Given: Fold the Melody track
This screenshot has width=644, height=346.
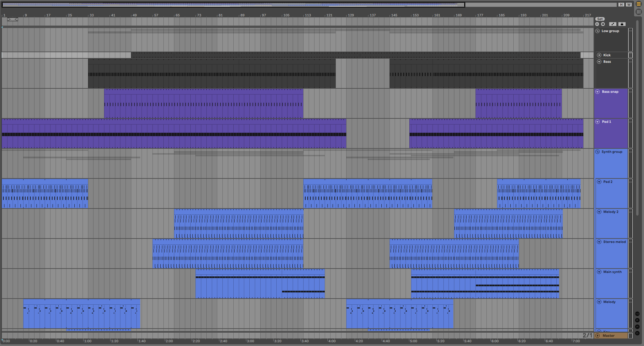Looking at the screenshot, I should (599, 302).
